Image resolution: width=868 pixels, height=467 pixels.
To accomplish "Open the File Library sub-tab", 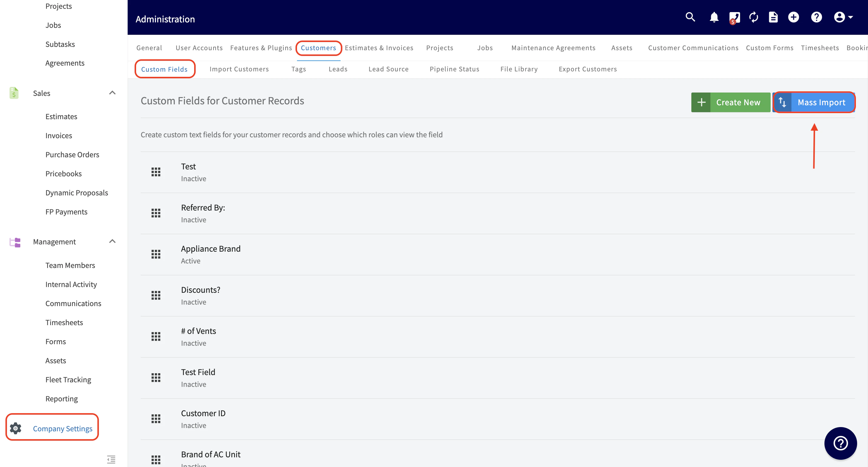I will (519, 69).
